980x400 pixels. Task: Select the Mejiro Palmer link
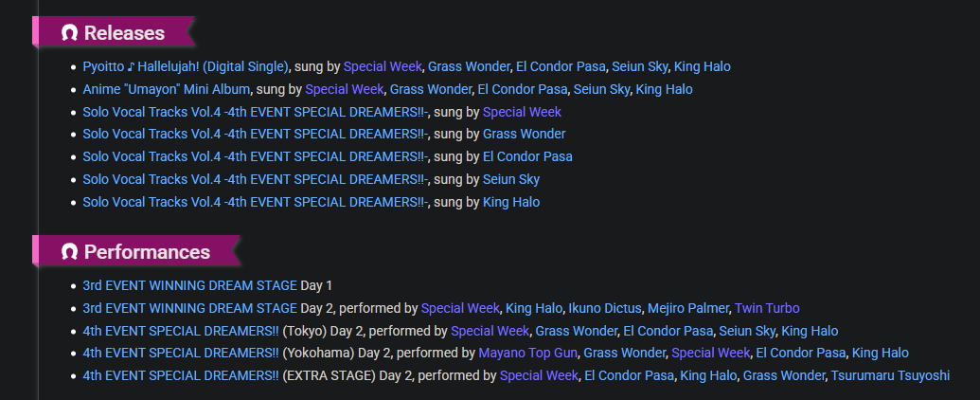point(690,308)
